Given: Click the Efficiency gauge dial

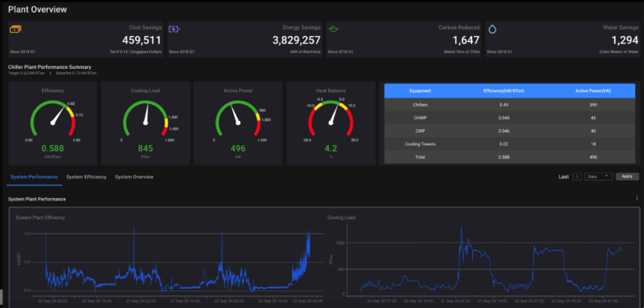Looking at the screenshot, I should 53,119.
